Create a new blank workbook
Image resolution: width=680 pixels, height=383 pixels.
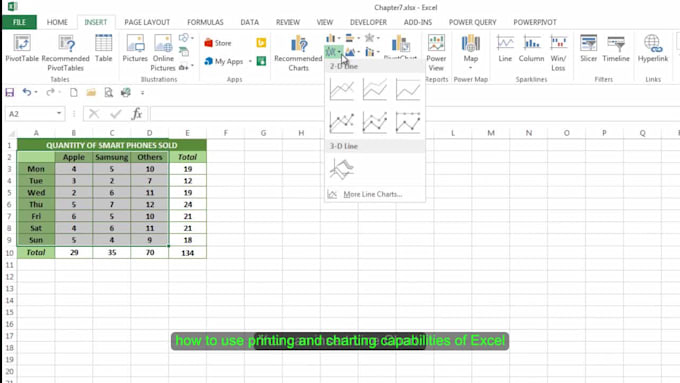(74, 92)
